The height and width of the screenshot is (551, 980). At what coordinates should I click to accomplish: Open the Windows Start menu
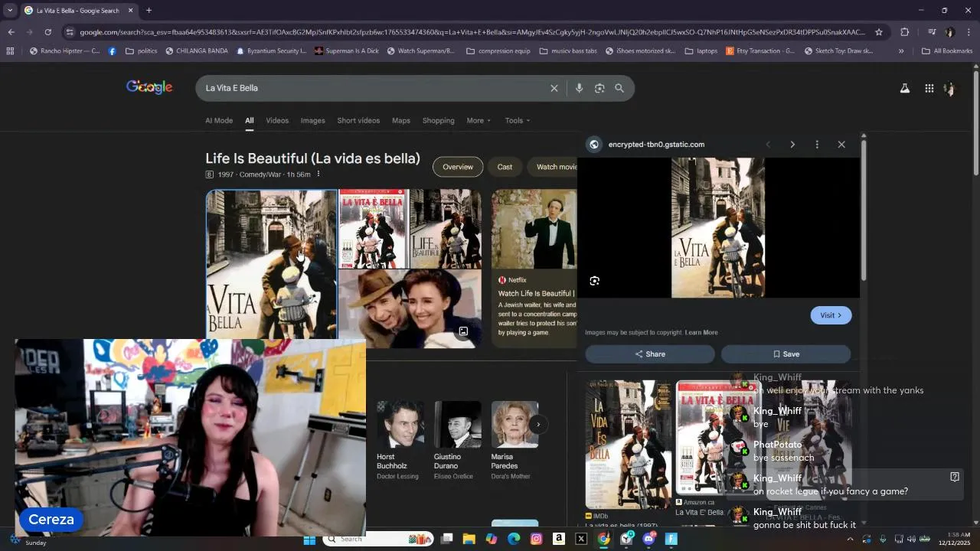tap(309, 540)
